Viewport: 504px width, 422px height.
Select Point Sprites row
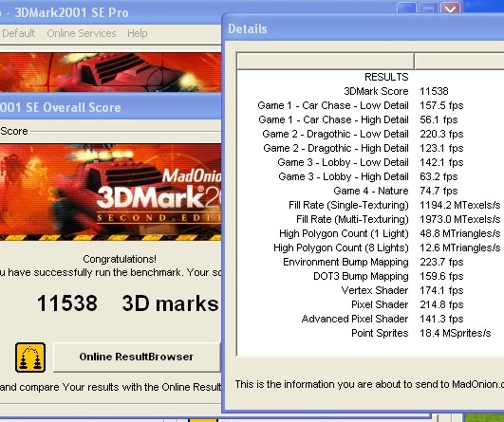tap(380, 333)
